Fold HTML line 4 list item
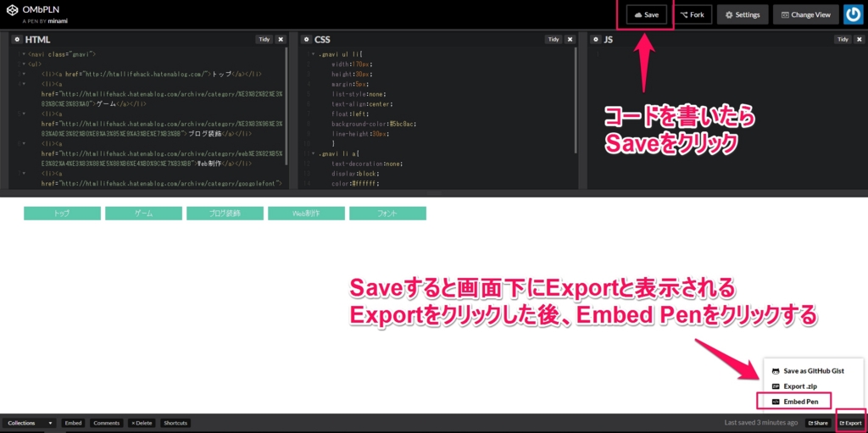This screenshot has height=433, width=868. pos(24,84)
